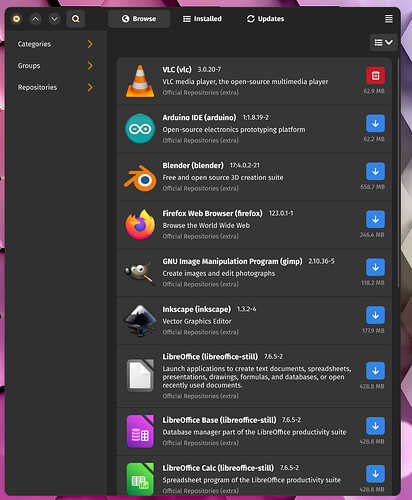Click 'Free and open source 3D creation suite'
Image resolution: width=412 pixels, height=500 pixels.
coord(223,177)
